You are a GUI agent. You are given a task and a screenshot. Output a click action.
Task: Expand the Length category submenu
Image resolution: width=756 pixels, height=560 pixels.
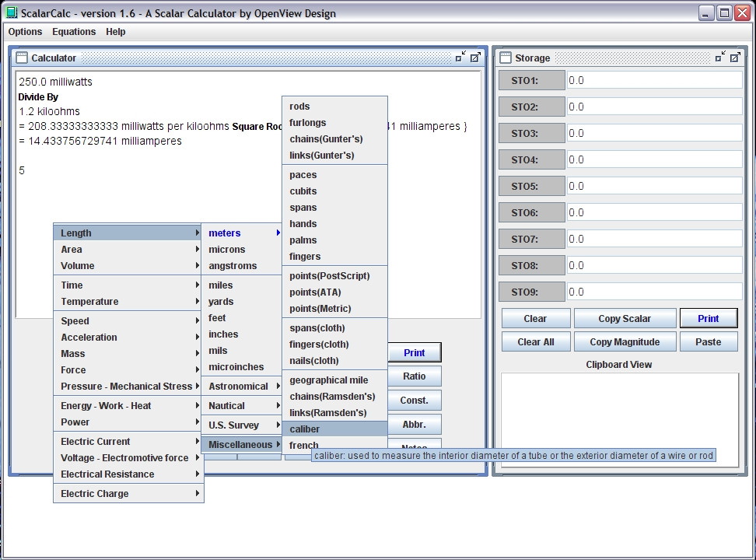coord(128,233)
